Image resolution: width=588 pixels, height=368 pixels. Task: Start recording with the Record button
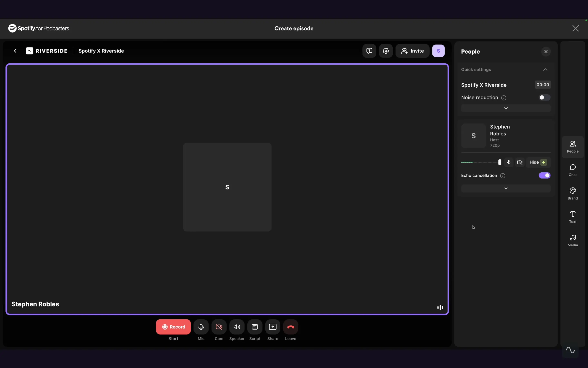coord(173,327)
